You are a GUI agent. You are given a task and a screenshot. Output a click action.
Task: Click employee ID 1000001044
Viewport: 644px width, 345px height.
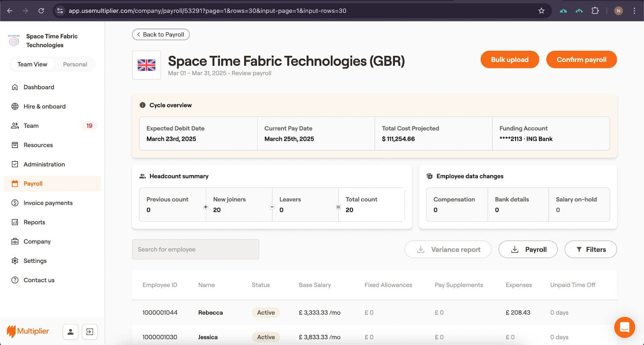click(x=160, y=313)
